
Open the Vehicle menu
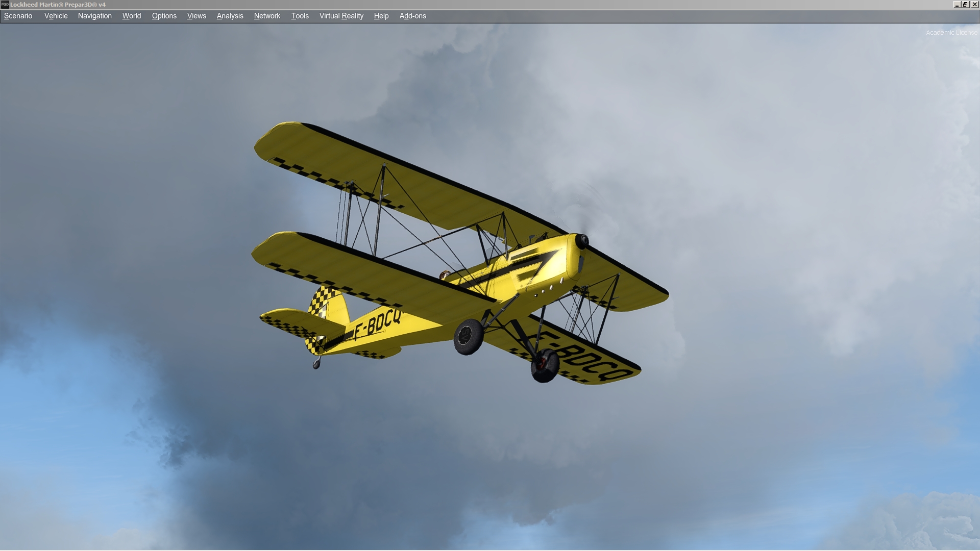pos(56,16)
